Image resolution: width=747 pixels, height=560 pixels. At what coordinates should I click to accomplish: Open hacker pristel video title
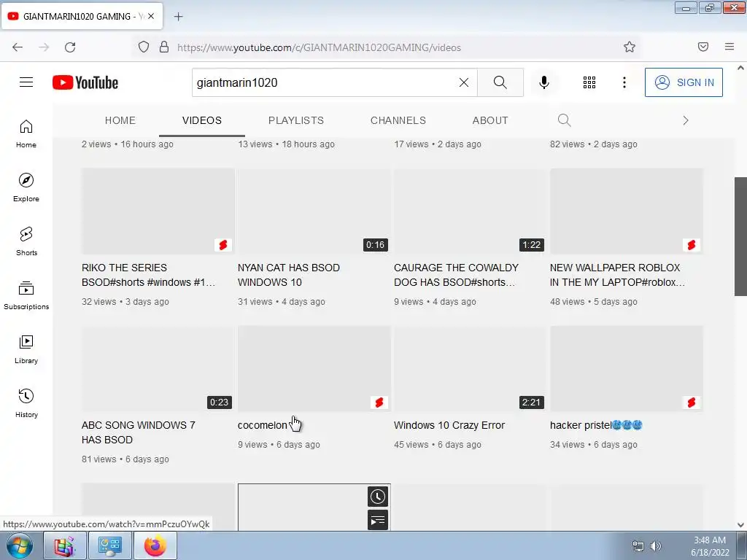click(596, 425)
